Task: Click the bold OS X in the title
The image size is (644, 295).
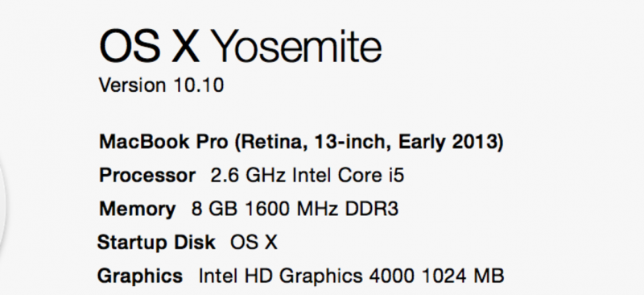Action: [150, 47]
